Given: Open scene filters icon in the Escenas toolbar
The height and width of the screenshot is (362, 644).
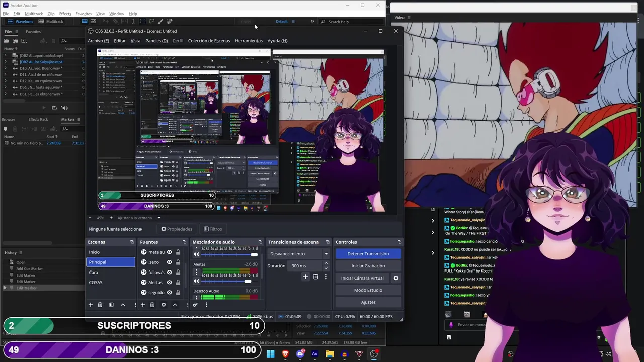Looking at the screenshot, I should (x=111, y=305).
